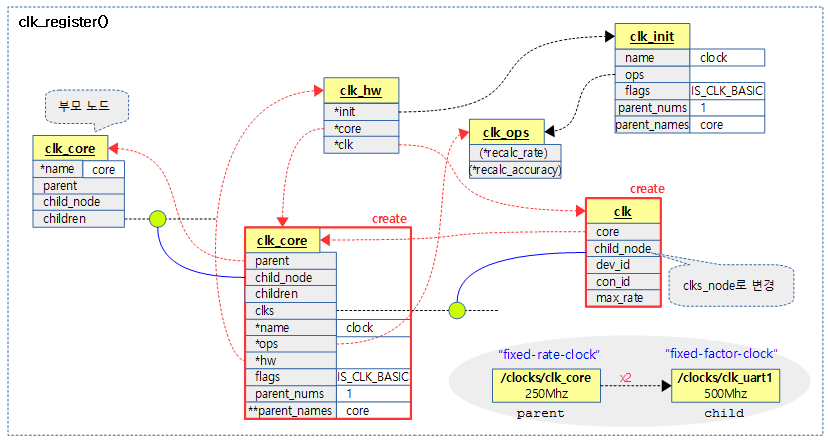This screenshot has width=830, height=442.
Task: Click the core field of clk struct
Action: (623, 232)
